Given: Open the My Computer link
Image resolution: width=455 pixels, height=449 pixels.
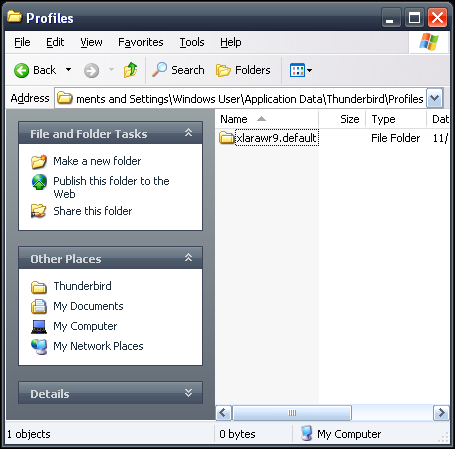Looking at the screenshot, I should [85, 326].
